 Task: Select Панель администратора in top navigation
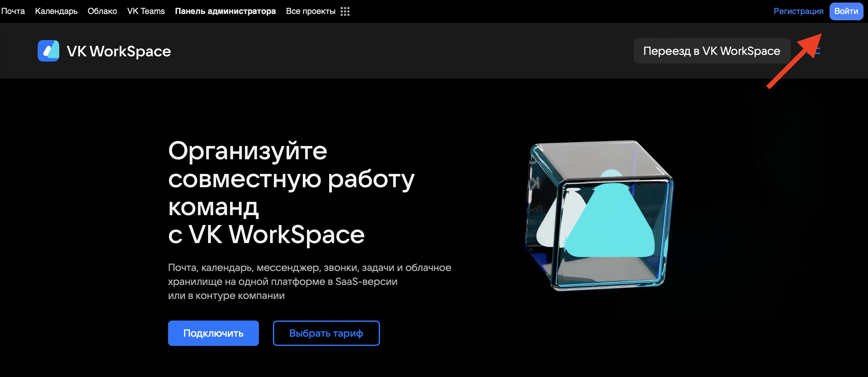[x=225, y=11]
